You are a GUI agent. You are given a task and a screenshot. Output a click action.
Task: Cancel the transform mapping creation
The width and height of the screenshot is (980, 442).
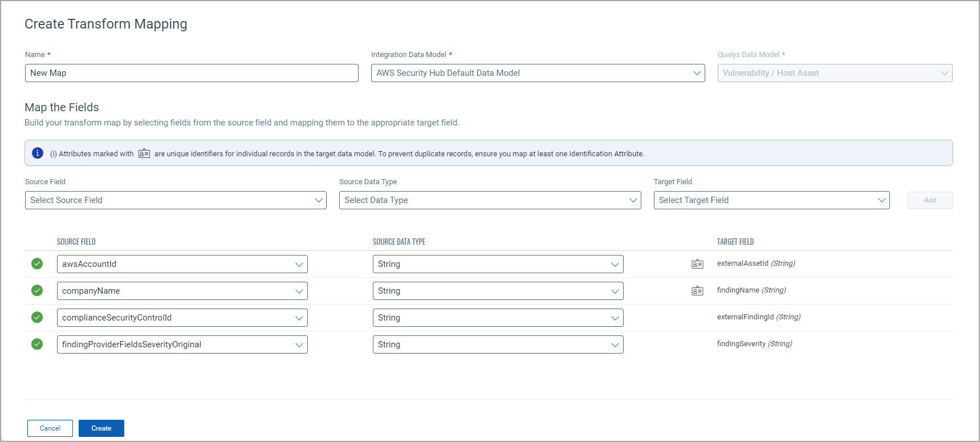(x=50, y=428)
